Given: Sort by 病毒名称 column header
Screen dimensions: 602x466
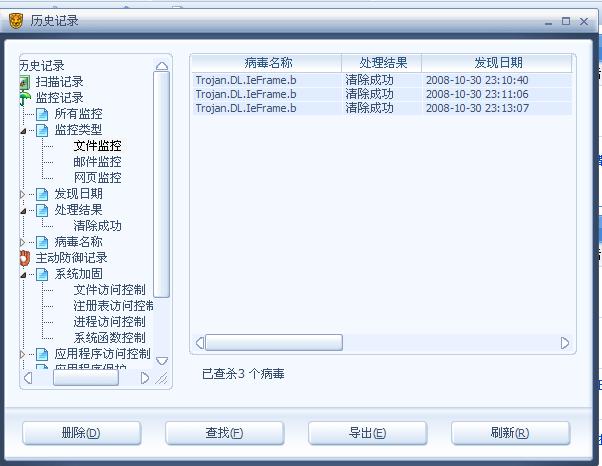Looking at the screenshot, I should click(x=267, y=63).
